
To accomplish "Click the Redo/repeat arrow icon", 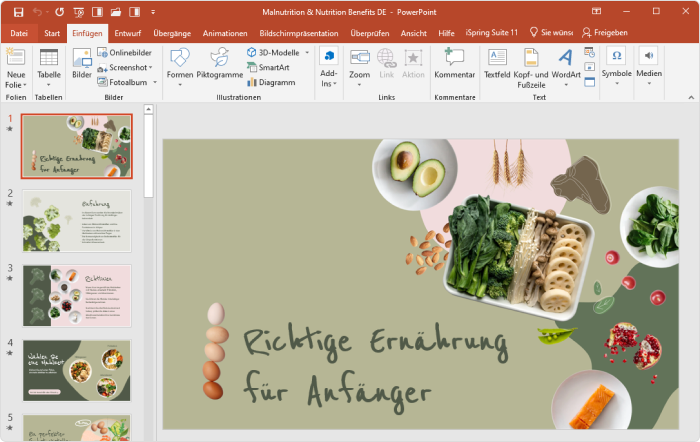I will (x=59, y=12).
